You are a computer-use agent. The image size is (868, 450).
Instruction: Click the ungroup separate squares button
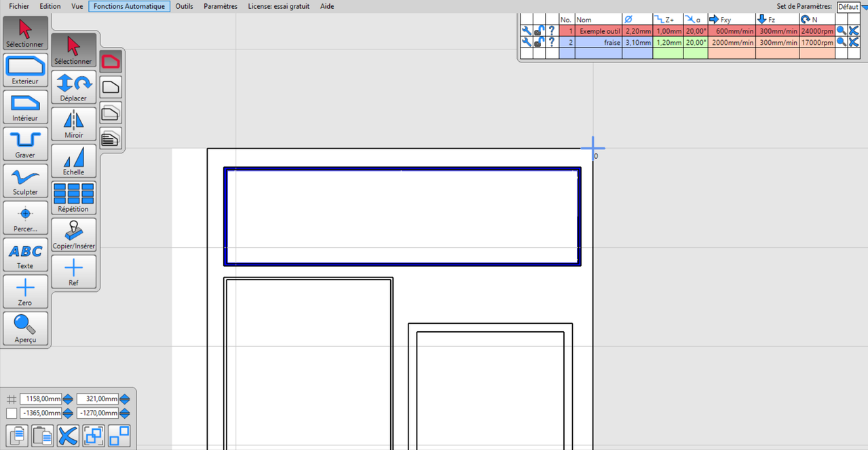point(119,436)
